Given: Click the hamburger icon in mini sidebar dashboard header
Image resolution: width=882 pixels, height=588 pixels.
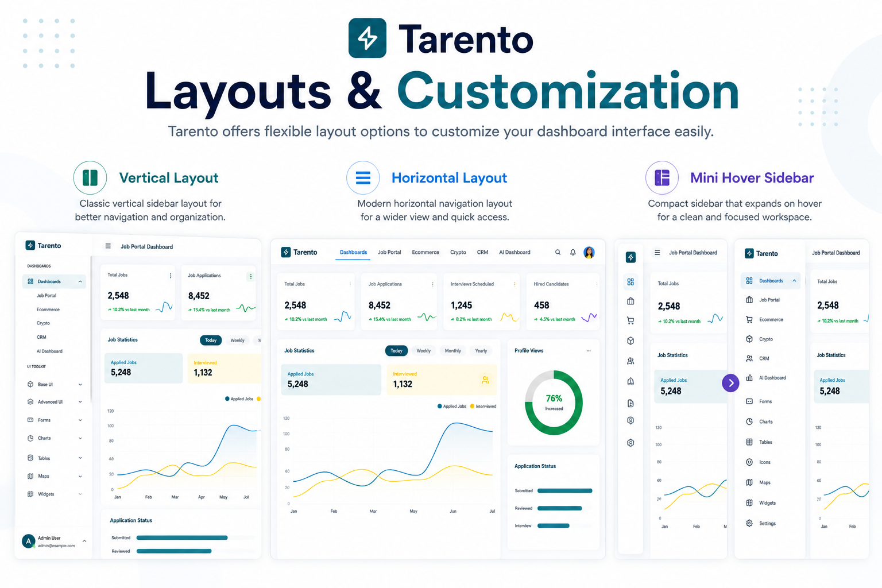Looking at the screenshot, I should pos(657,252).
